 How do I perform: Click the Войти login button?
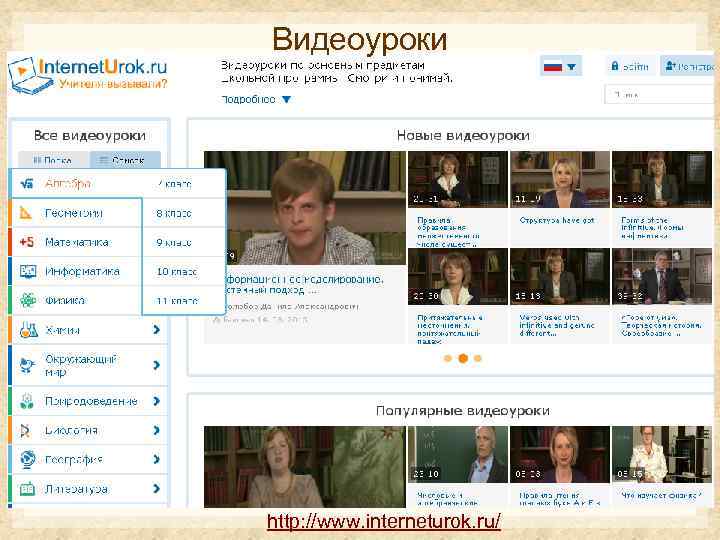click(x=631, y=67)
